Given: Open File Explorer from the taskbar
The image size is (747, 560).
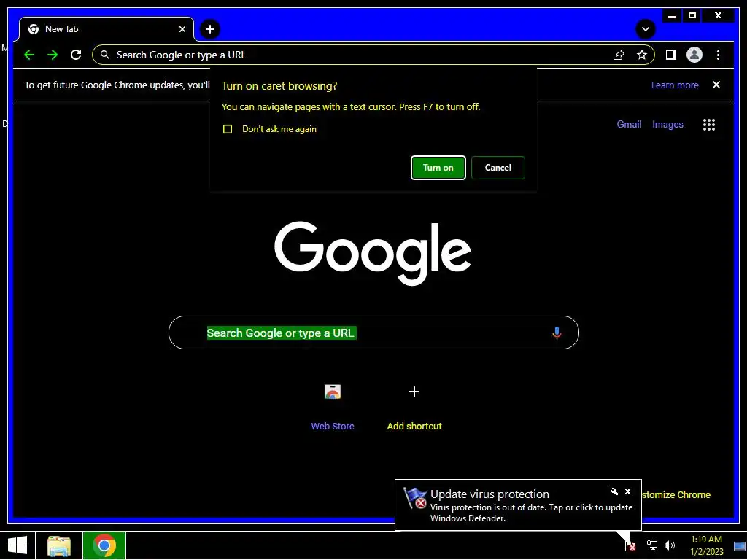Looking at the screenshot, I should pos(59,545).
